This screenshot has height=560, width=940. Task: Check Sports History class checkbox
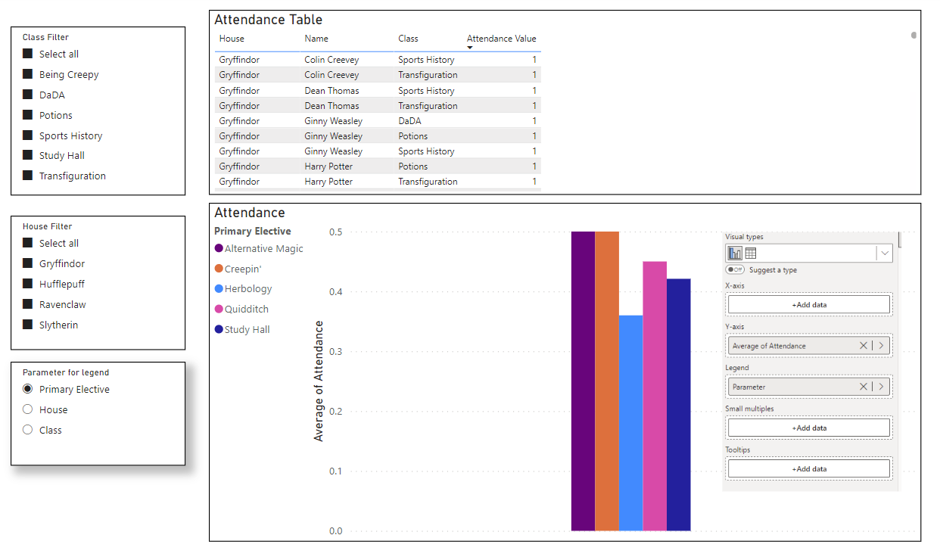[28, 135]
